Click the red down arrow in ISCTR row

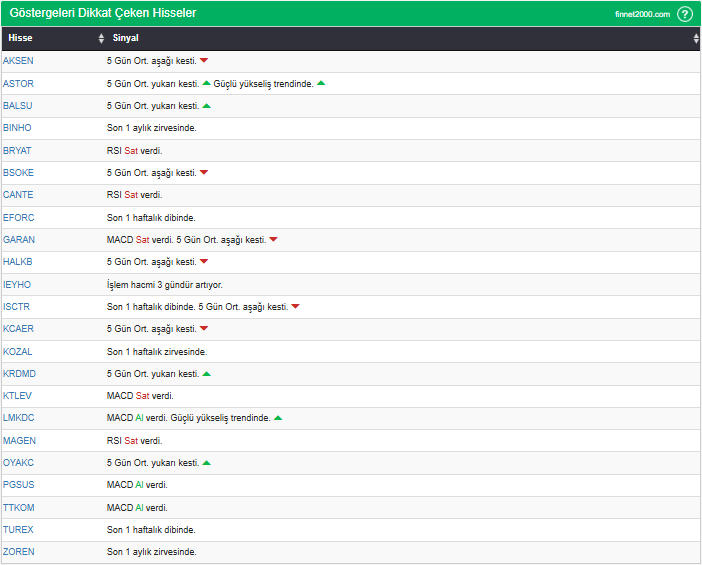pyautogui.click(x=295, y=307)
